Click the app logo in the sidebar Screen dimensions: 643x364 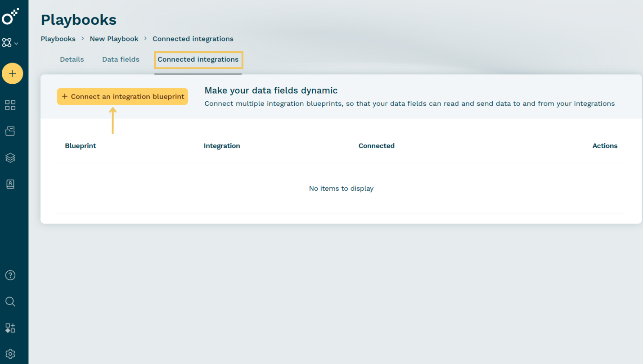10,16
